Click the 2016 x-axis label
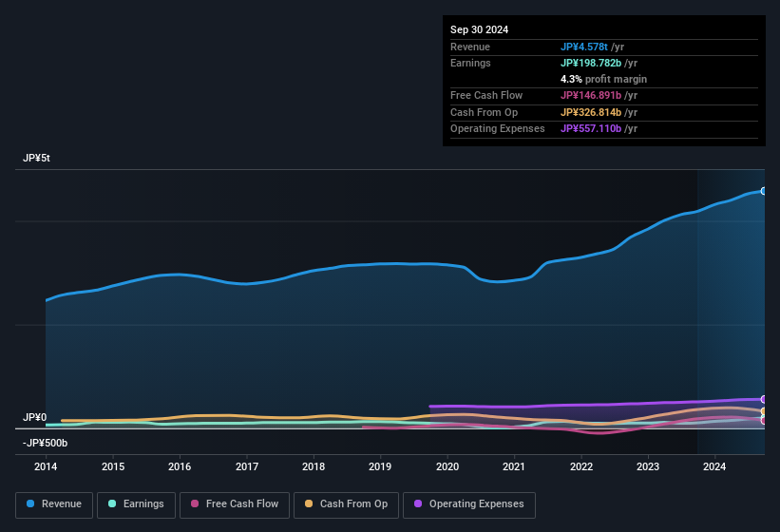 click(x=180, y=466)
